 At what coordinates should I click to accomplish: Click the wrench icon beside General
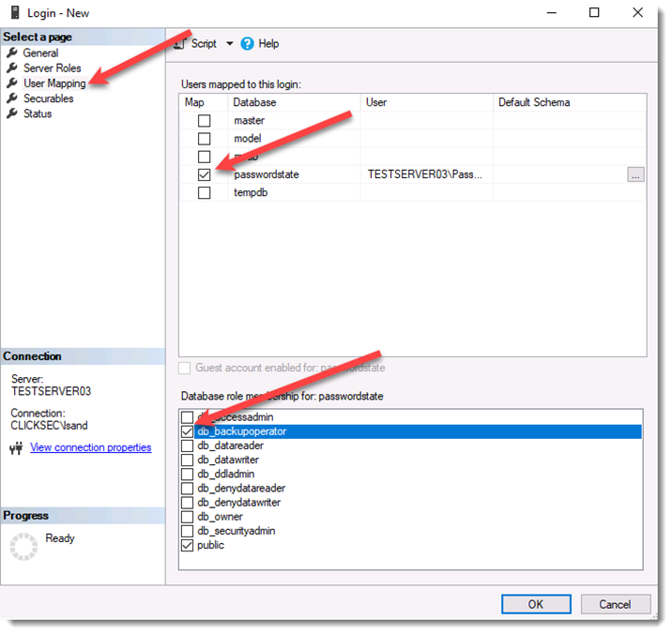[x=12, y=53]
